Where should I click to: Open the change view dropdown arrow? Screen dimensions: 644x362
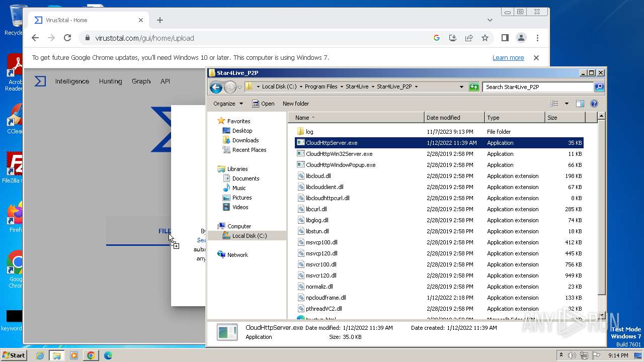[567, 104]
